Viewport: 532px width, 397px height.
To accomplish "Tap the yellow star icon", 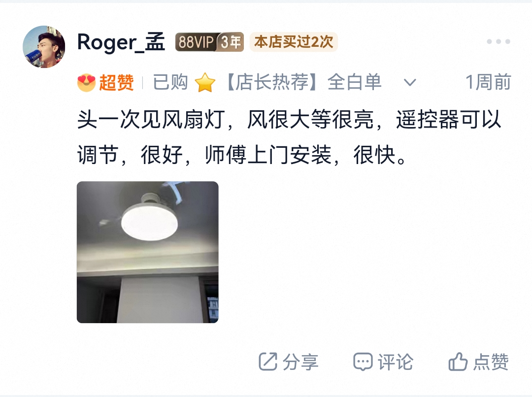I will click(205, 83).
